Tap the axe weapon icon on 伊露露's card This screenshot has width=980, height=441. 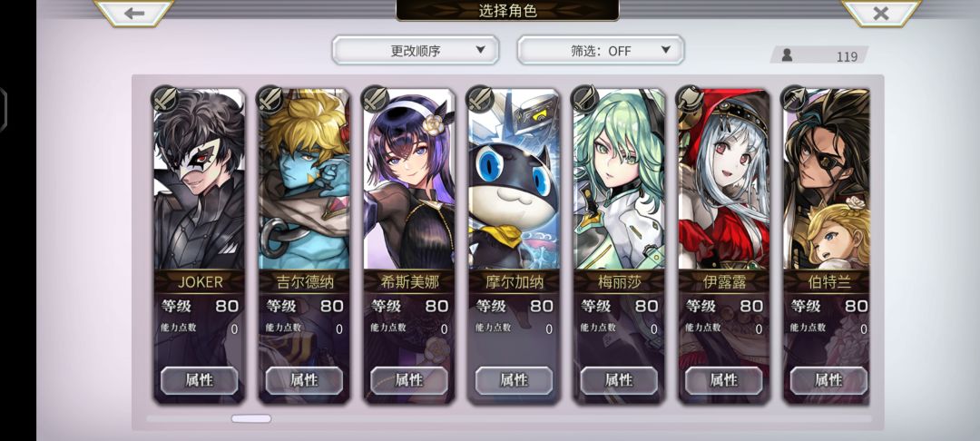(690, 99)
